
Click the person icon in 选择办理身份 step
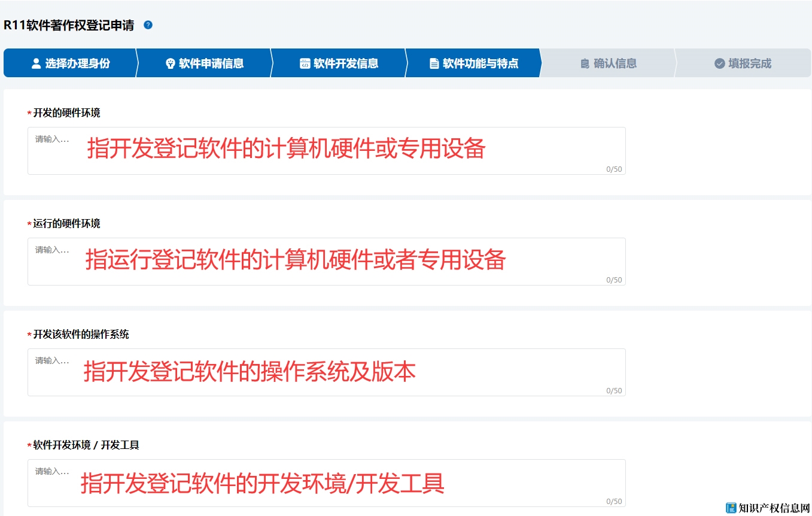point(36,63)
